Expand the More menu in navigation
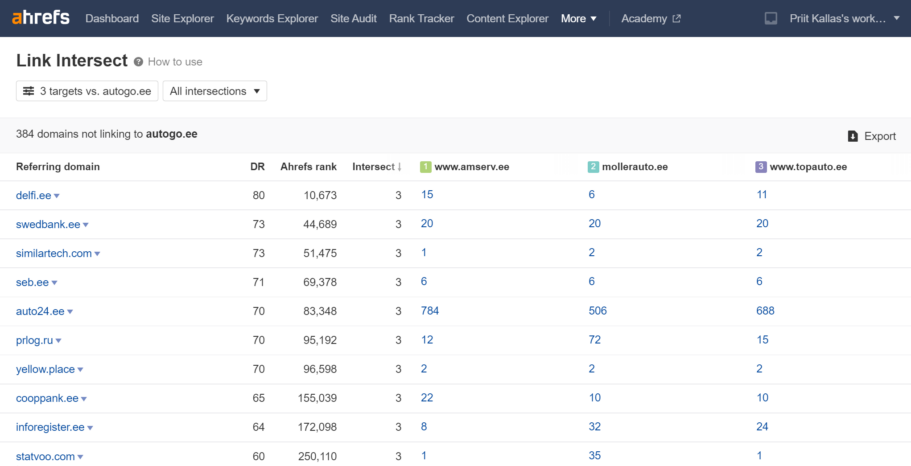 click(x=579, y=19)
